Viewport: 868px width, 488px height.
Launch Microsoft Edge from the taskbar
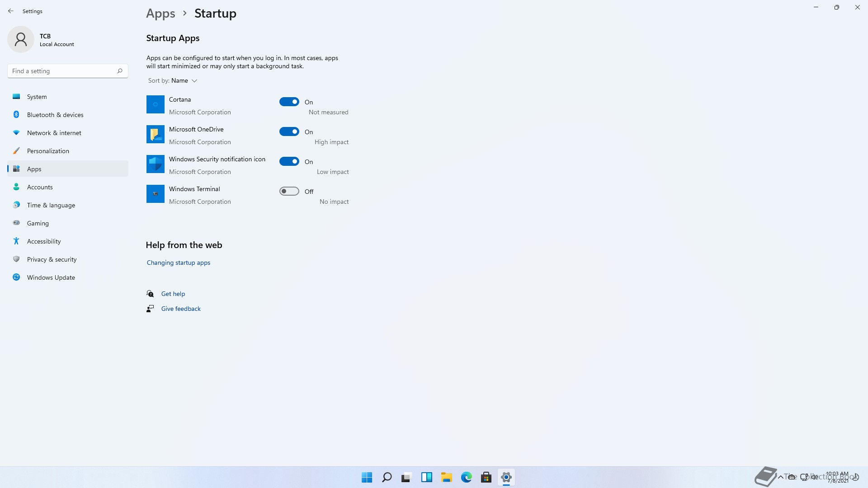point(467,477)
